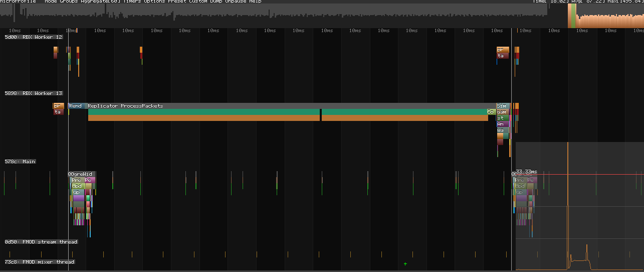644x272 pixels.
Task: Click the MicroProfile title label
Action: point(18,2)
